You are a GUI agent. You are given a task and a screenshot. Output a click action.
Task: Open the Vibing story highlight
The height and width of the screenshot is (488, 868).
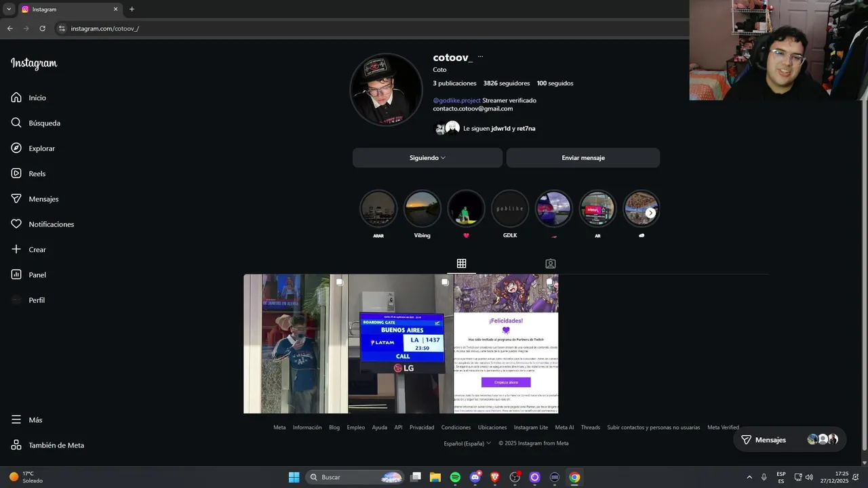422,208
